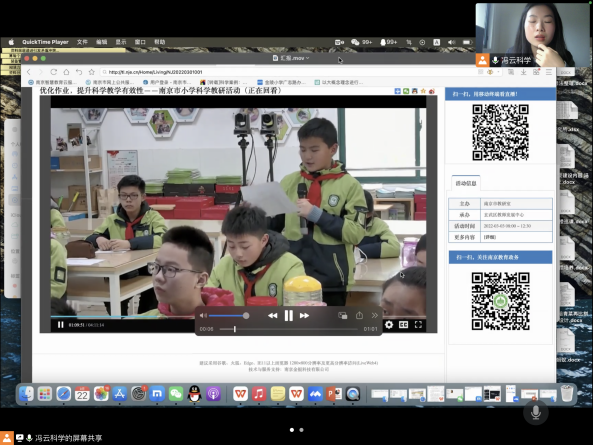Image resolution: width=593 pixels, height=445 pixels.
Task: Open Finder from the Dock
Action: pyautogui.click(x=26, y=394)
